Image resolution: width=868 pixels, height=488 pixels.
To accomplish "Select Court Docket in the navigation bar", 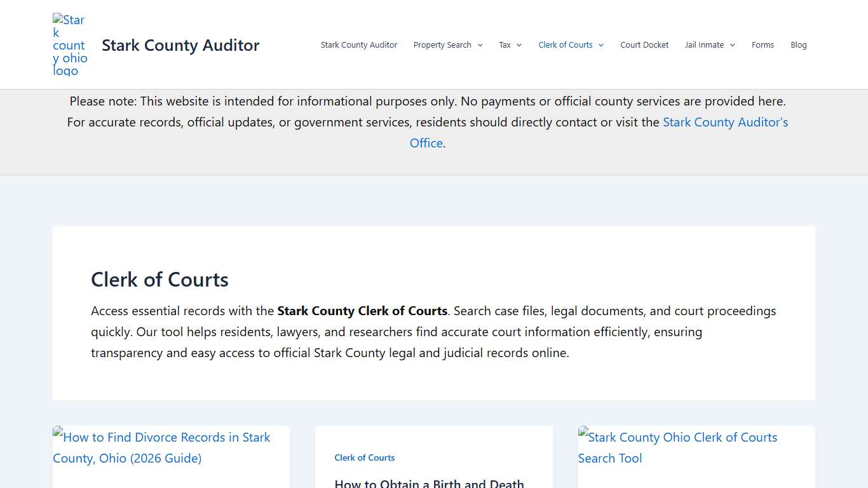I will click(x=644, y=44).
